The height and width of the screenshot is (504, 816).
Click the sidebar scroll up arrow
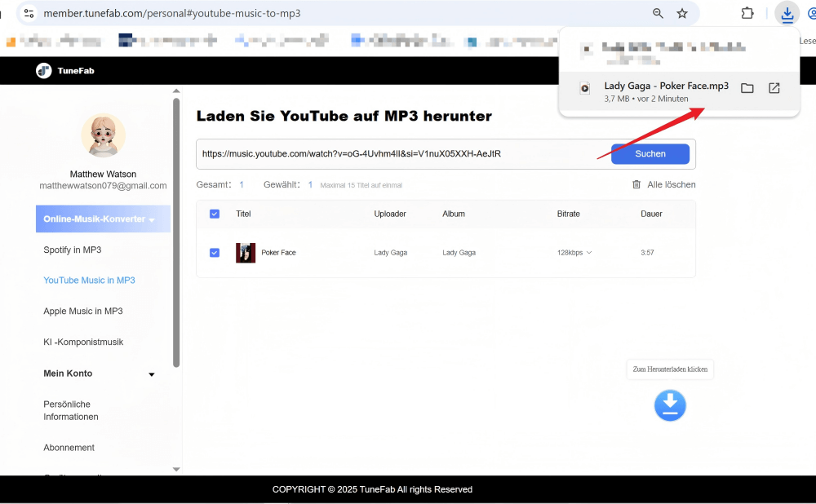click(176, 91)
